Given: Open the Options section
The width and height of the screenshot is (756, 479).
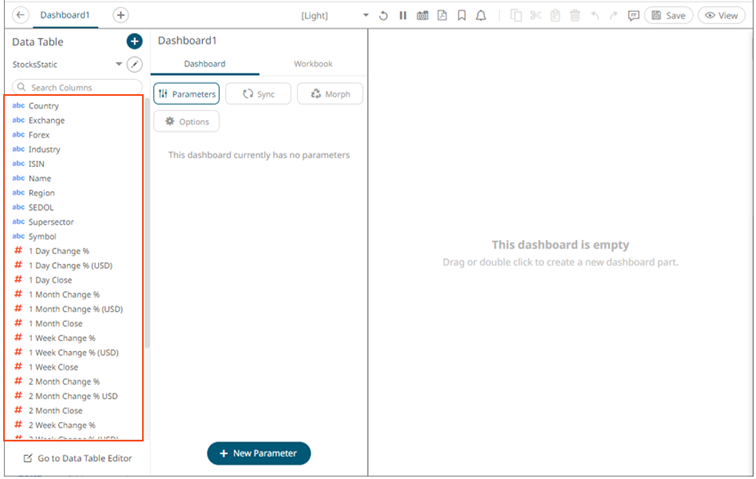Looking at the screenshot, I should pyautogui.click(x=187, y=122).
